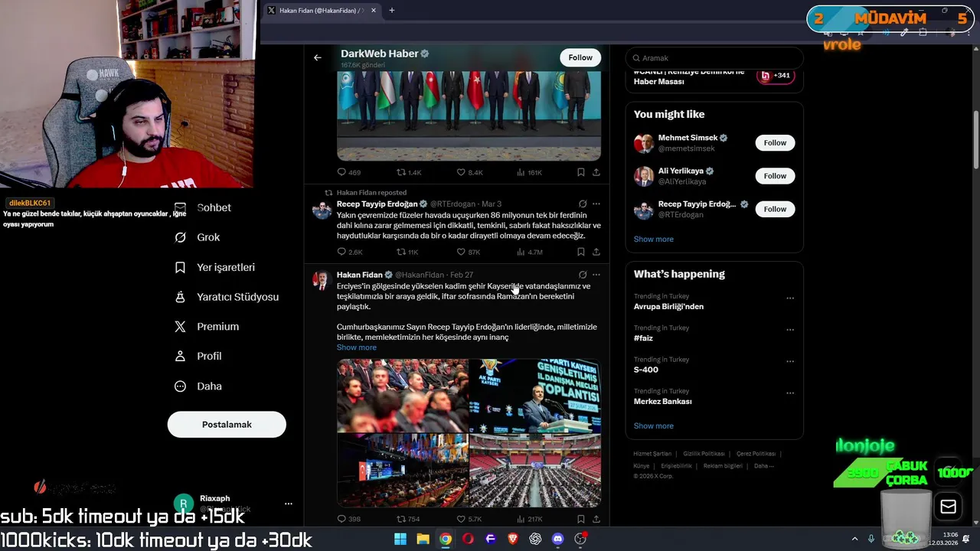Open the Riaxaph account switcher menu

click(289, 504)
